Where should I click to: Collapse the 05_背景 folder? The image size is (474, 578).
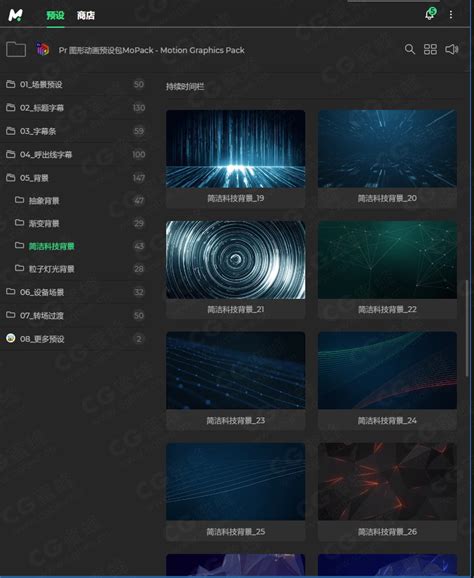pos(76,178)
